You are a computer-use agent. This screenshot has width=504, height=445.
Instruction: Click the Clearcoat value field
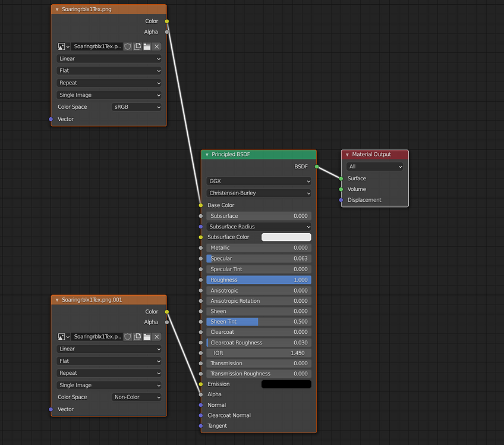point(259,332)
